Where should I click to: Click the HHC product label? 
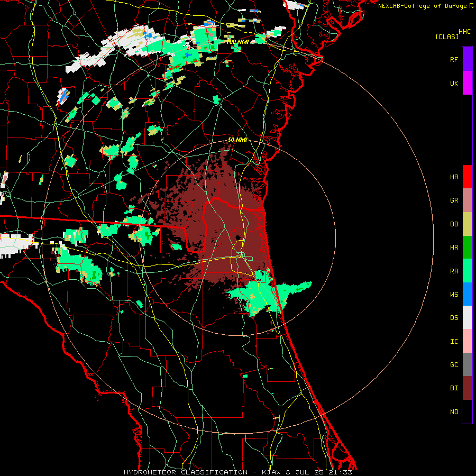[464, 32]
